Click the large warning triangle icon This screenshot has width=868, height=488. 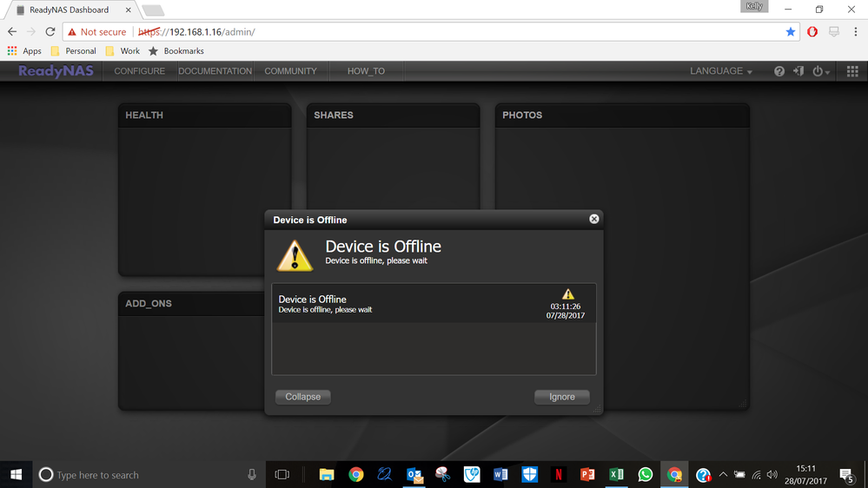tap(295, 255)
